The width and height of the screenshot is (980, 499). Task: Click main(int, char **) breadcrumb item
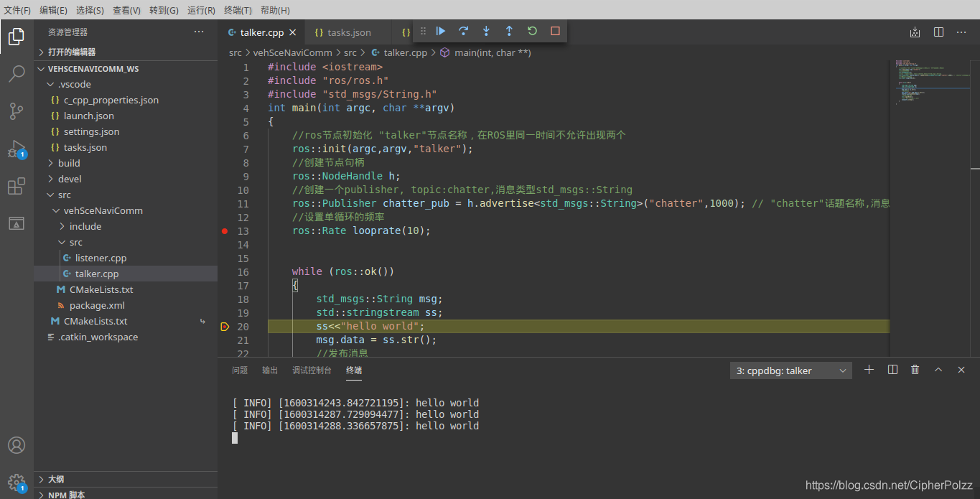[493, 52]
